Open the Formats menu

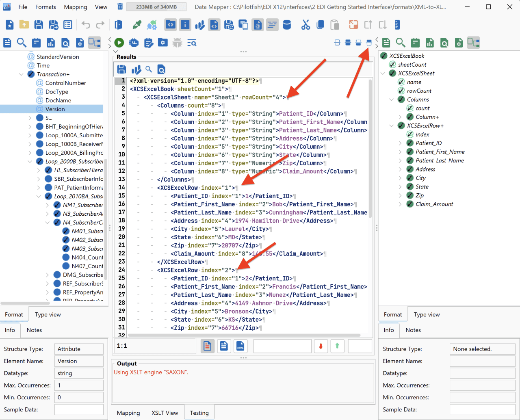click(x=45, y=7)
